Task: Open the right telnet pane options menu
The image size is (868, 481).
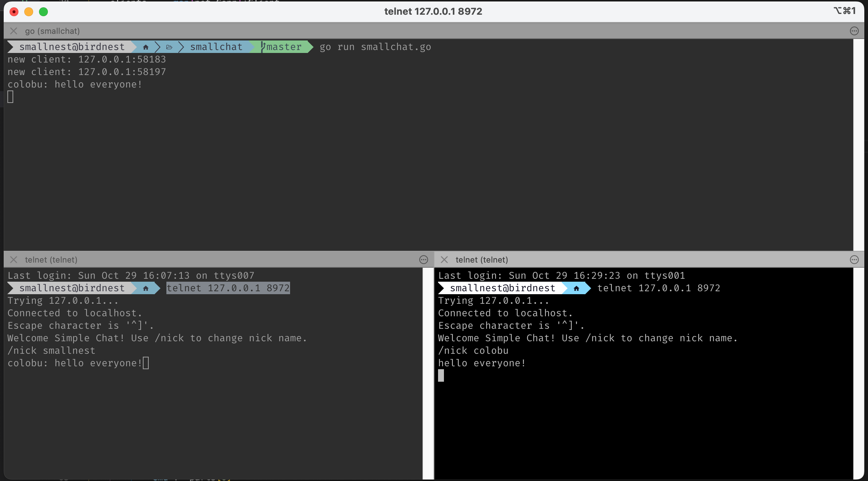Action: 854,260
